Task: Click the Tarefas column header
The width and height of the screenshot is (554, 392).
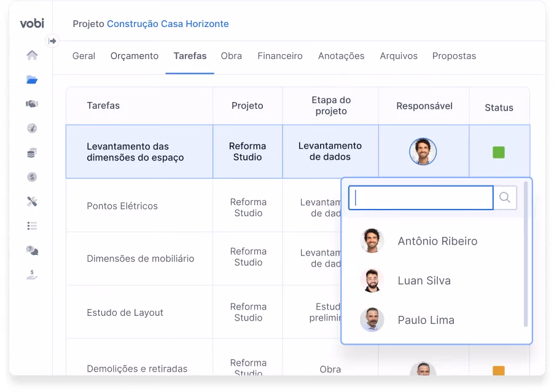Action: 103,106
